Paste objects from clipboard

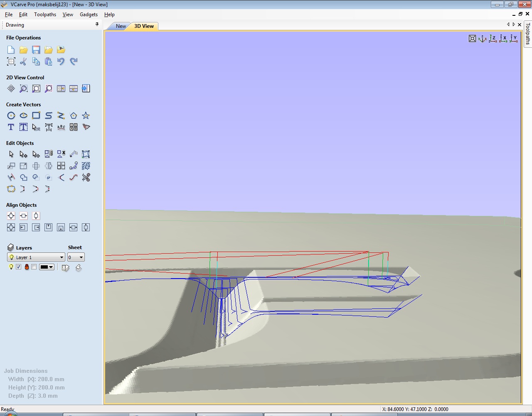[x=49, y=61]
